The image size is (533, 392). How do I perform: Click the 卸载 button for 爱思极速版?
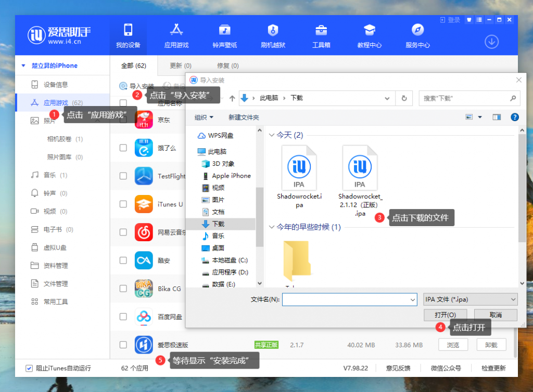491,345
